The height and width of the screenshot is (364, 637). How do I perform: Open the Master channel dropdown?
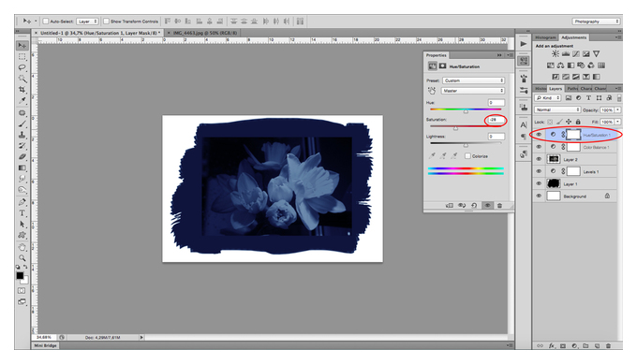[473, 91]
